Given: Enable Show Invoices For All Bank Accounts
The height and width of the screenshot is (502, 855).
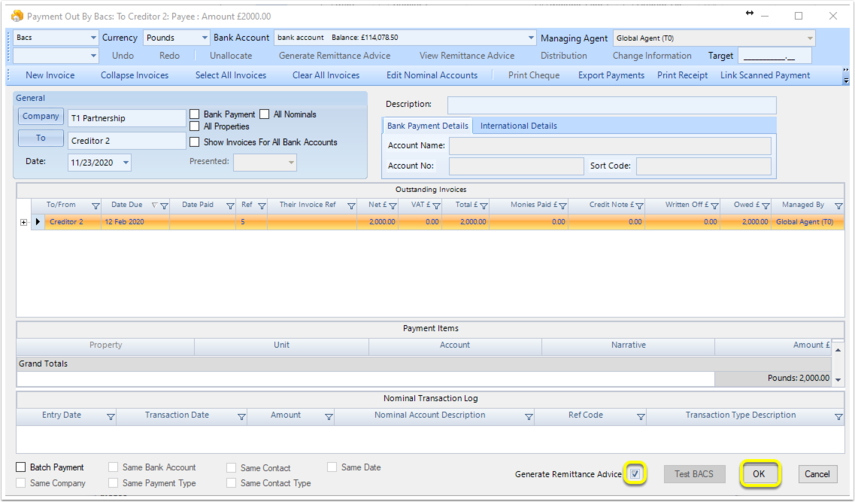Looking at the screenshot, I should (x=195, y=142).
